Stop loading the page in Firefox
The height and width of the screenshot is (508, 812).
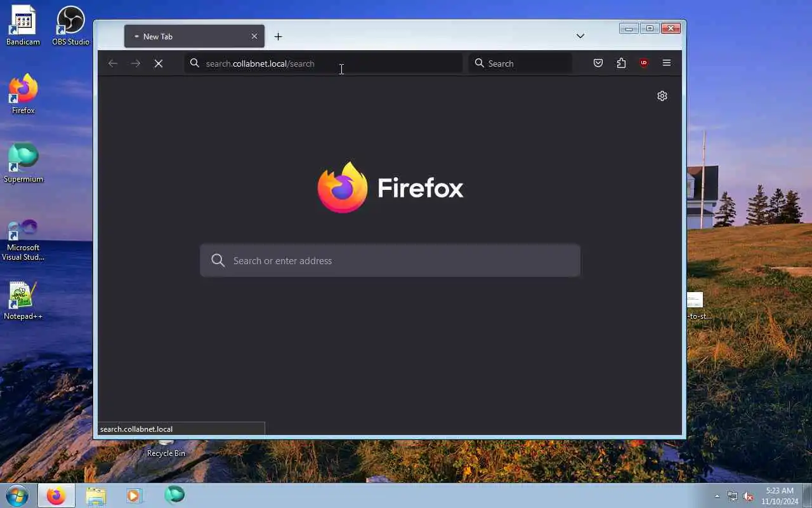point(159,63)
